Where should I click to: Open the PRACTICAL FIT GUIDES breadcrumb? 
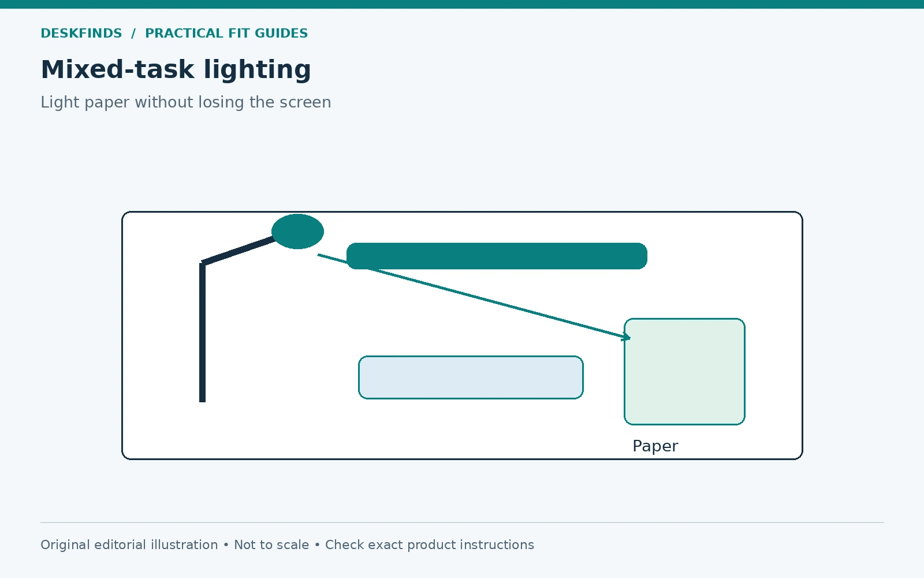[226, 34]
